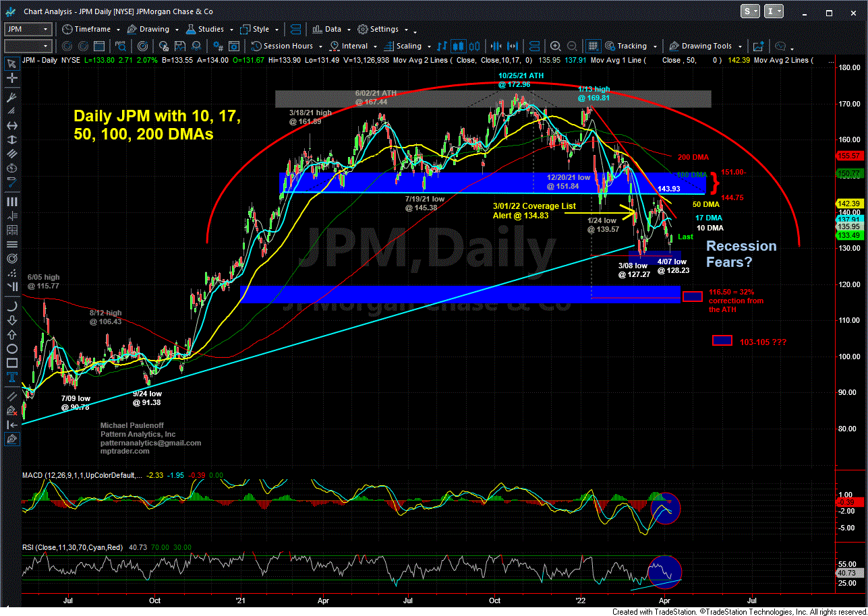Select the arc drawing tool
Viewport: 868px width, 616px height.
(11, 305)
